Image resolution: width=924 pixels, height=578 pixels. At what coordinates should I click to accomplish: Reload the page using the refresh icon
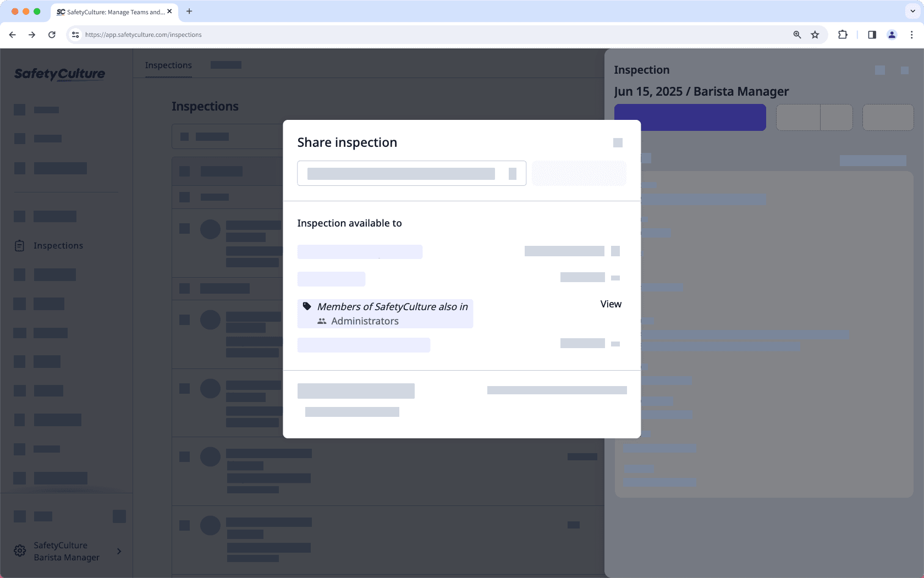[x=52, y=34]
